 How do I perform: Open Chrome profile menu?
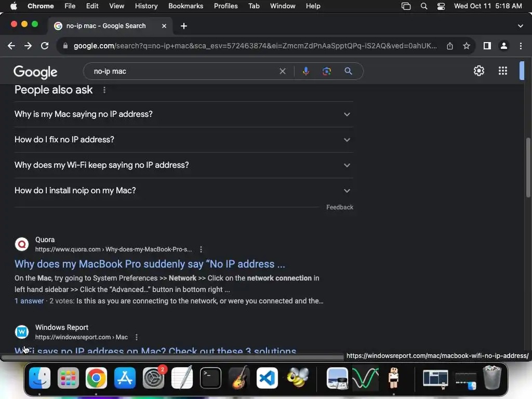click(504, 46)
